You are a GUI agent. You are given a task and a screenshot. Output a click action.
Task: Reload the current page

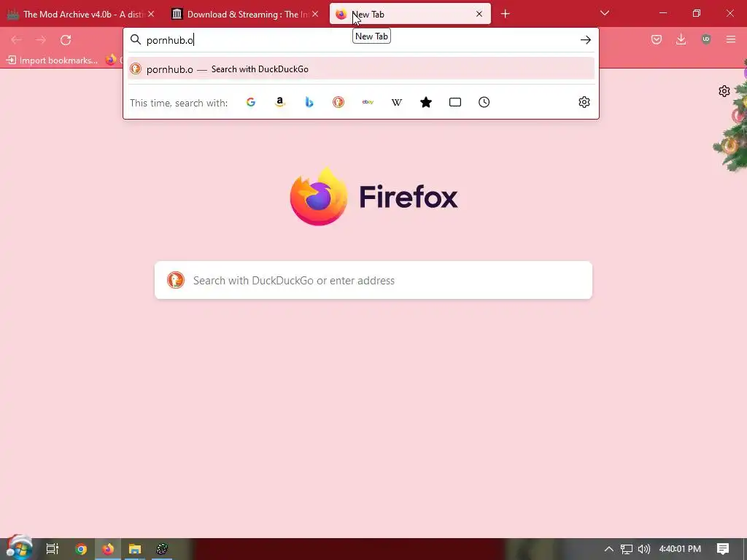66,40
